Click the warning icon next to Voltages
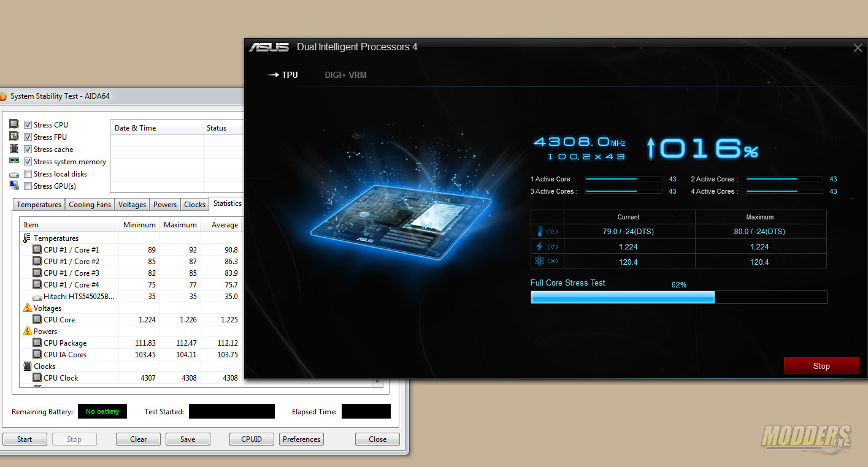Screen dimensions: 868x467 (x=27, y=308)
